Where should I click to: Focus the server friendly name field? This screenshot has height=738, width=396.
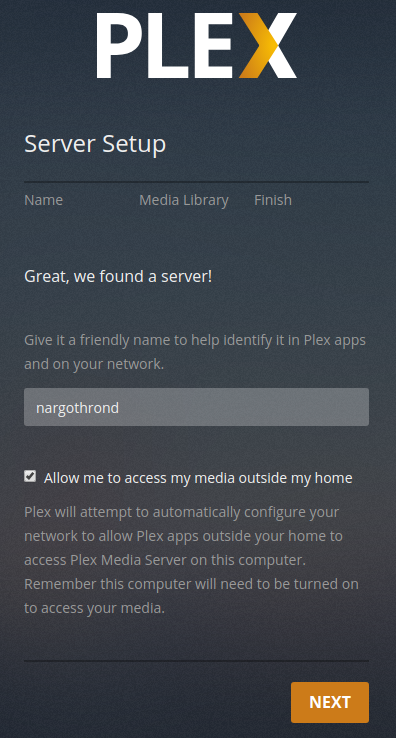pos(196,407)
